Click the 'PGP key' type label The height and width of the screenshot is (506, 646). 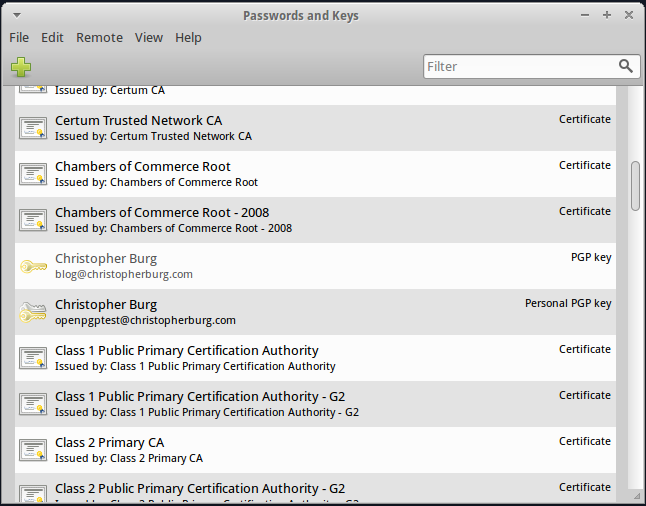coord(591,258)
